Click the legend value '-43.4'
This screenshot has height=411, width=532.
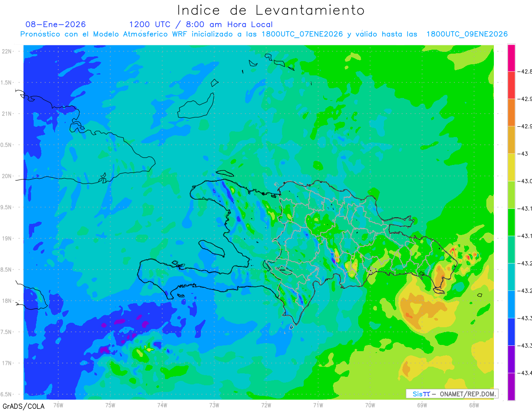(525, 373)
